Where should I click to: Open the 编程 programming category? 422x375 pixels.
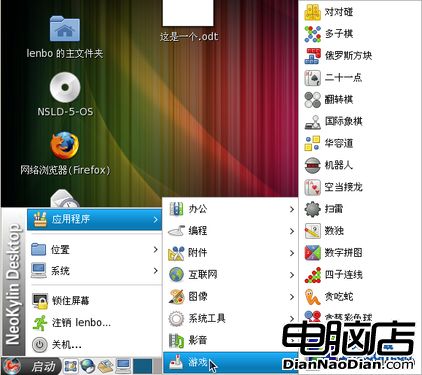click(230, 231)
